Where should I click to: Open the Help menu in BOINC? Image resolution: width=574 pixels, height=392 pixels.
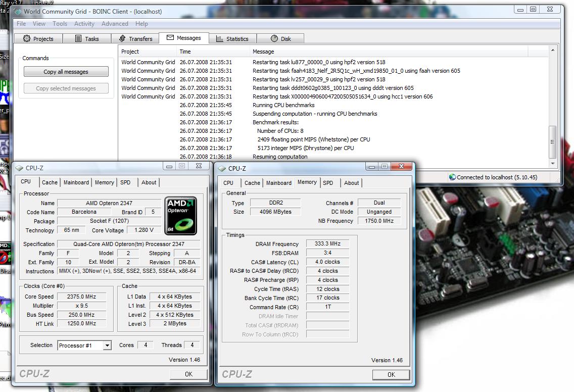pos(141,24)
